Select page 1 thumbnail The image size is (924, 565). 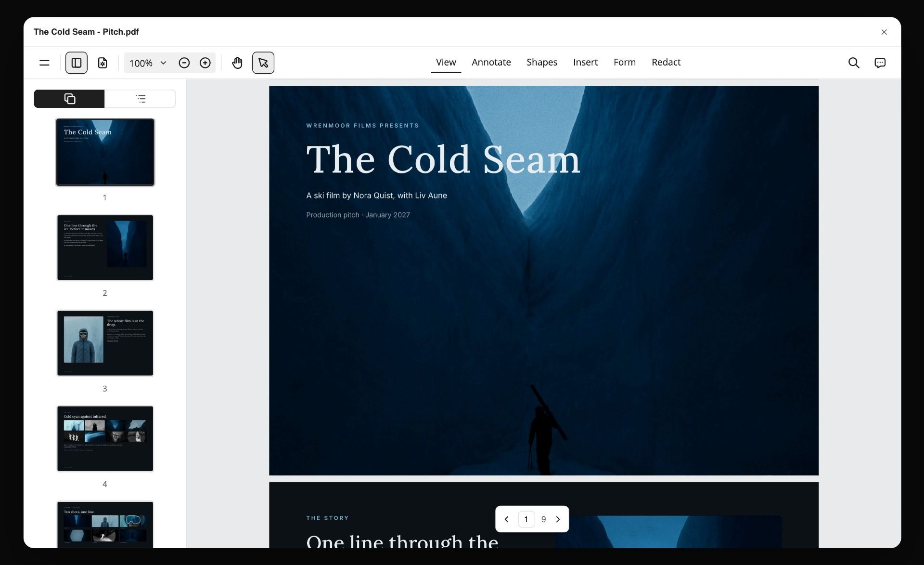click(105, 152)
